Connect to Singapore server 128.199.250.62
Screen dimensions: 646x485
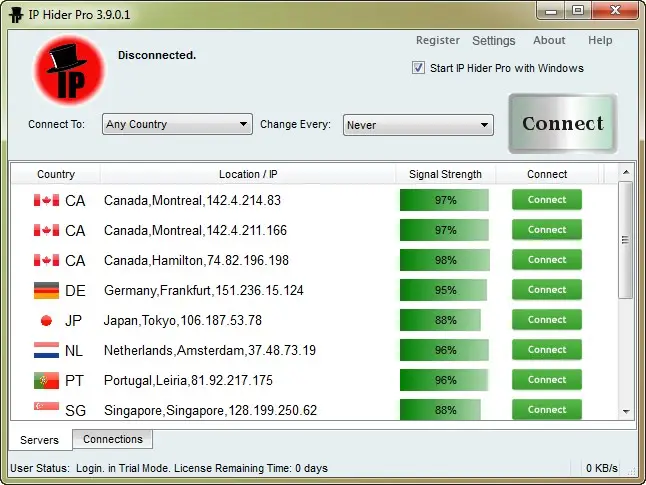(547, 410)
